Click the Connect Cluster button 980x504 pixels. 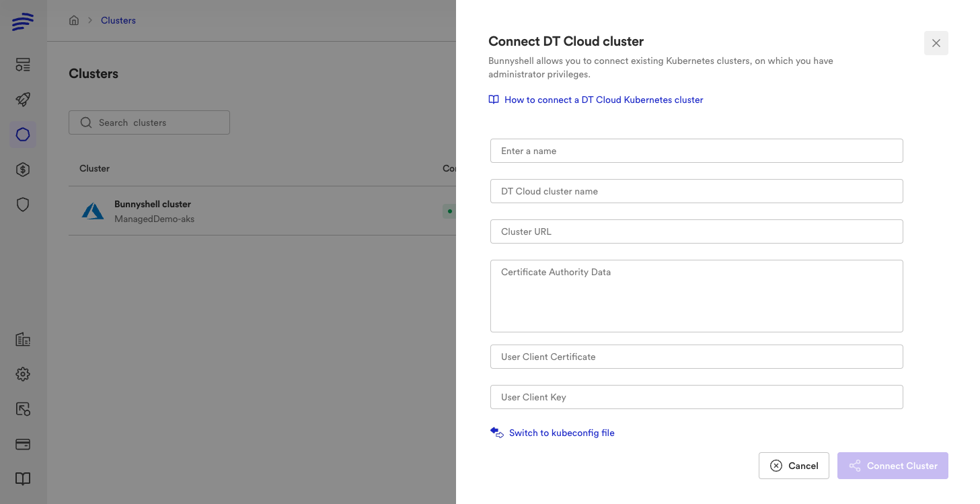(893, 466)
